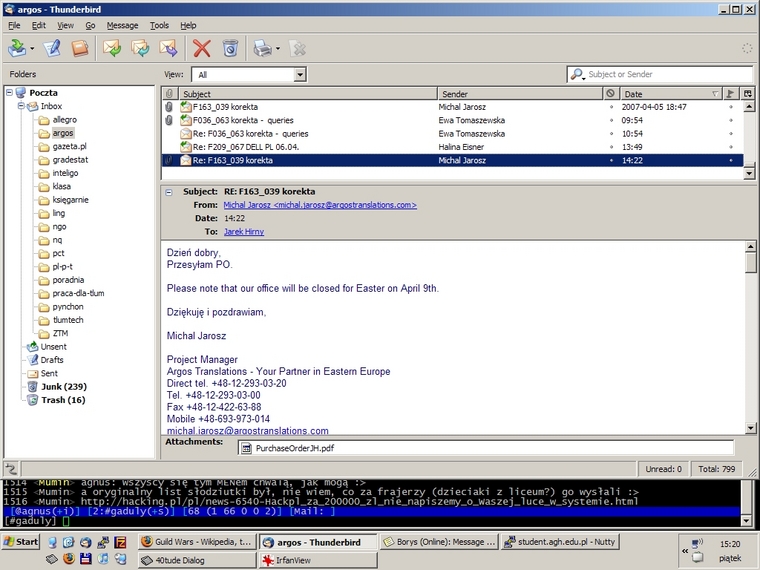The width and height of the screenshot is (760, 570).
Task: Open the View filter combo box arrow
Action: (x=300, y=75)
